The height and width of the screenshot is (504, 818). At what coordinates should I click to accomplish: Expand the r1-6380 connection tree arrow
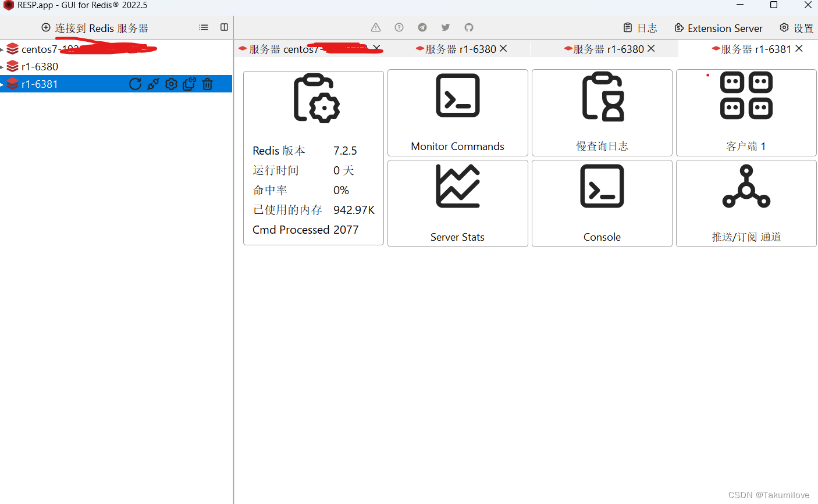[2, 67]
